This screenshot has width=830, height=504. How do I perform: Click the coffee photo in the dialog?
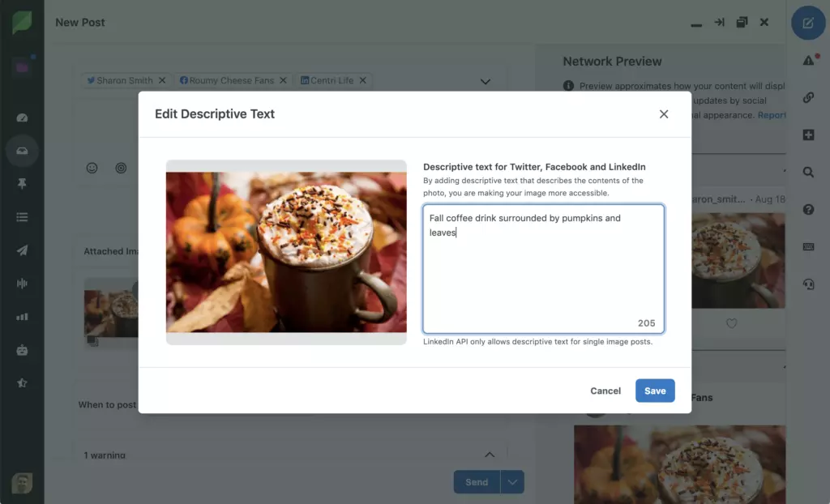[x=286, y=252]
